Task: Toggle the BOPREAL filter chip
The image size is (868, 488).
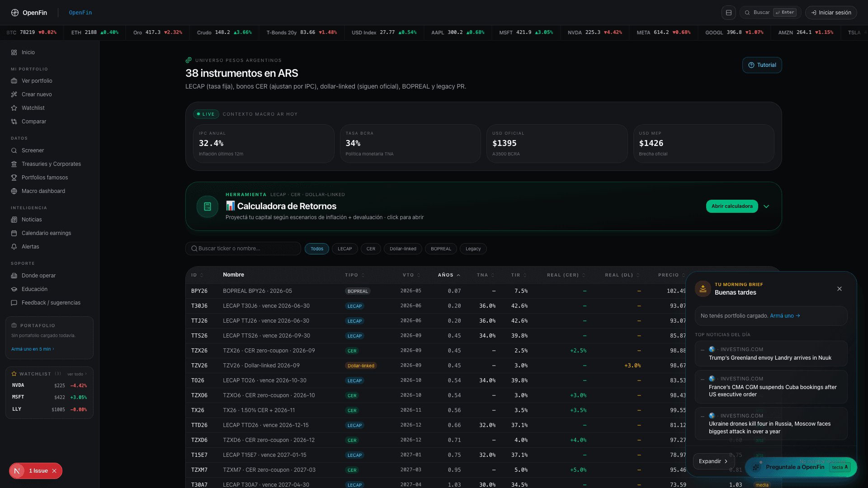Action: [441, 249]
